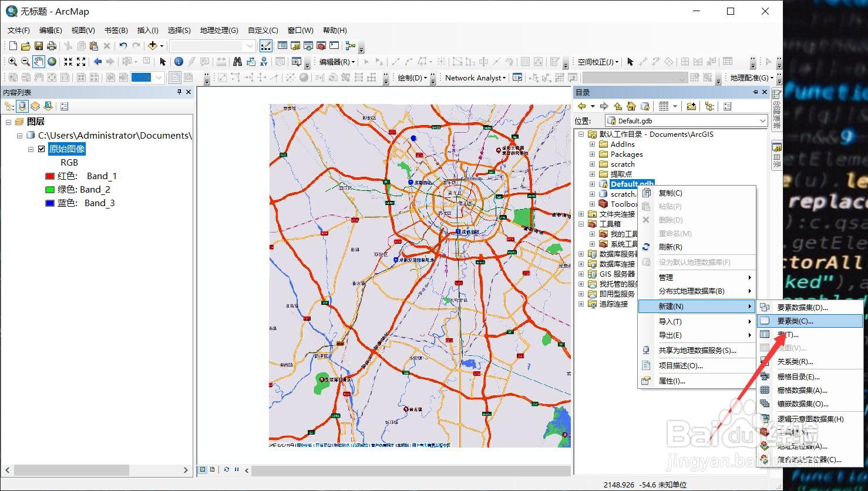Choose 要素数据集(D)... from the submenu
Screen dimensions: 868x491
[x=810, y=307]
